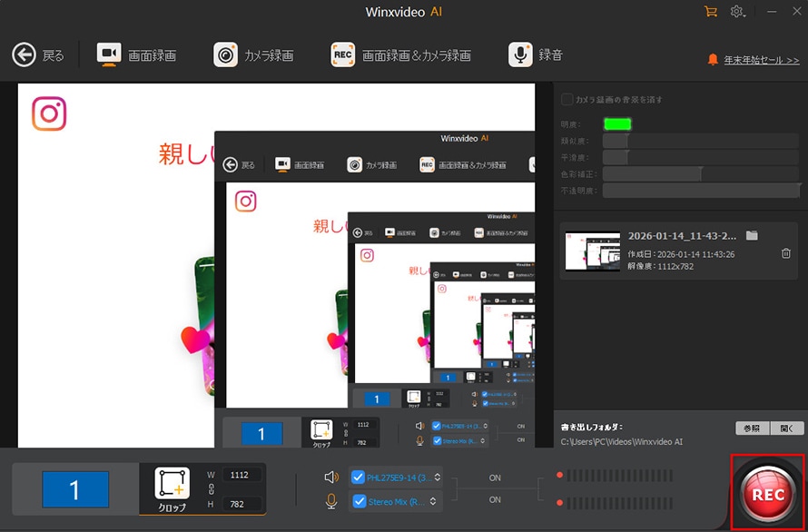Image resolution: width=808 pixels, height=532 pixels.
Task: Switch to the カメラ録画 mode
Action: click(x=254, y=55)
